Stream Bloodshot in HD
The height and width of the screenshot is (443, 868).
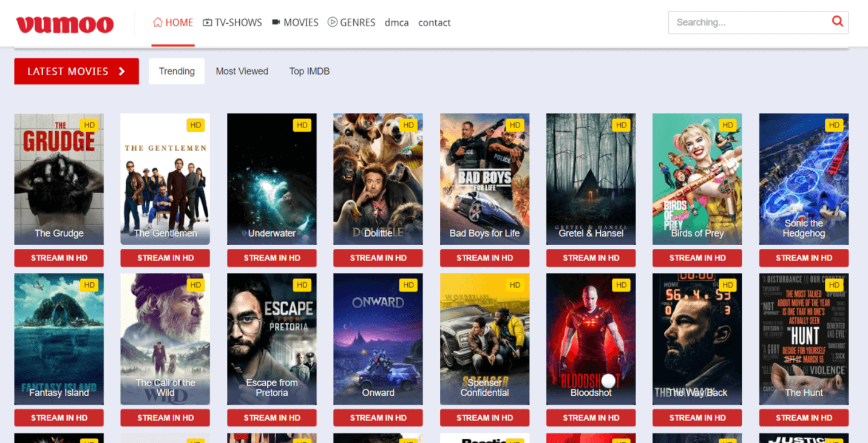pyautogui.click(x=591, y=418)
